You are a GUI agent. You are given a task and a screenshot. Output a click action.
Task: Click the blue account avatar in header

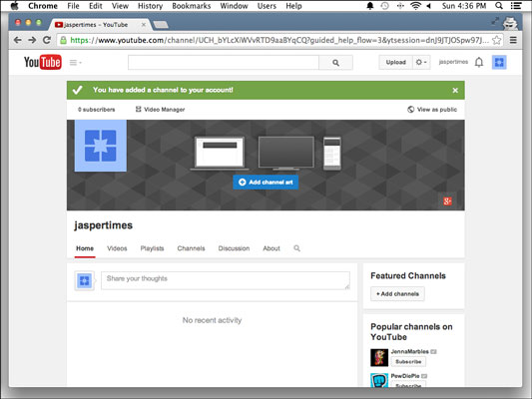499,63
